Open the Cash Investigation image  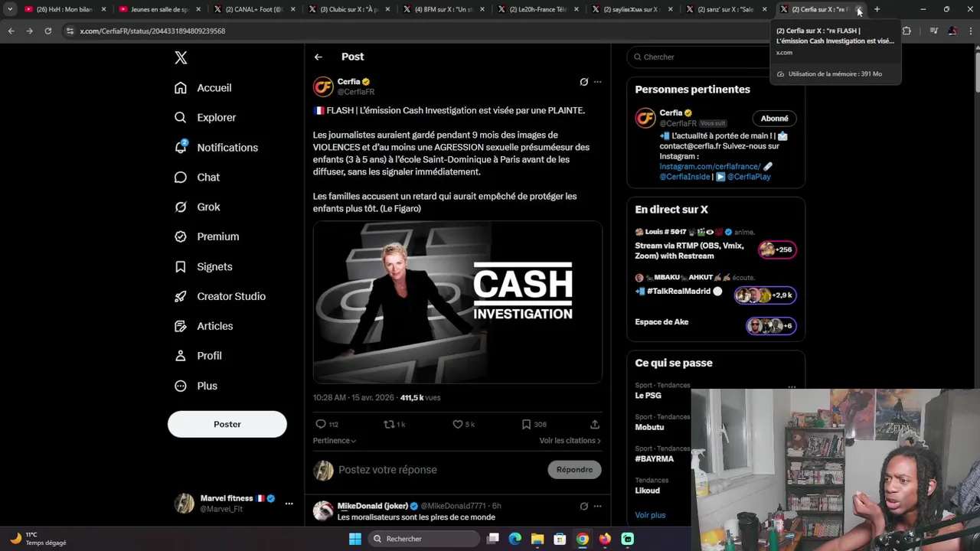[458, 302]
